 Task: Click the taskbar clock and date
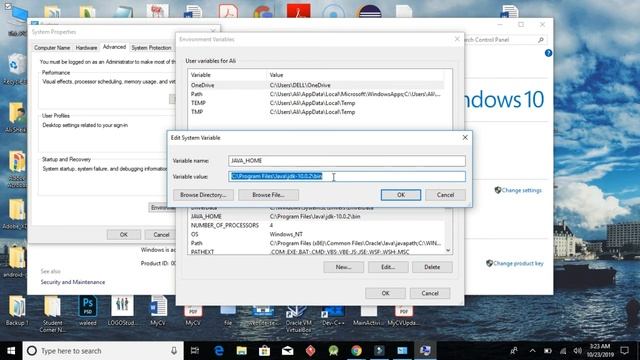pos(599,351)
